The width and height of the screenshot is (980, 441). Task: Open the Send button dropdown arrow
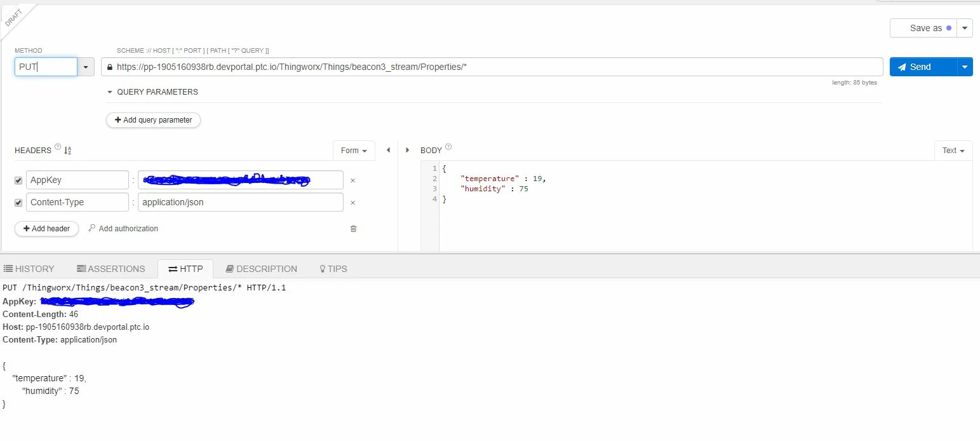point(965,67)
